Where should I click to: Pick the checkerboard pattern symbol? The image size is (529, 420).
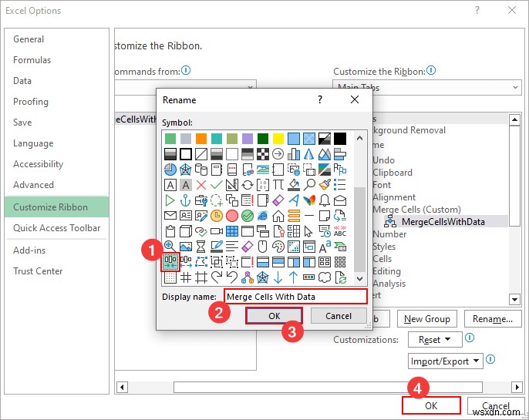(x=262, y=154)
